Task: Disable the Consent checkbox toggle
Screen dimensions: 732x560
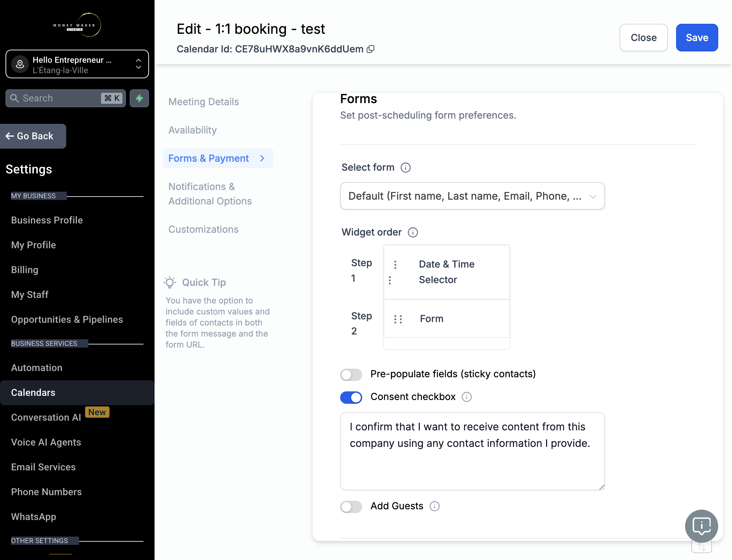Action: pos(351,397)
